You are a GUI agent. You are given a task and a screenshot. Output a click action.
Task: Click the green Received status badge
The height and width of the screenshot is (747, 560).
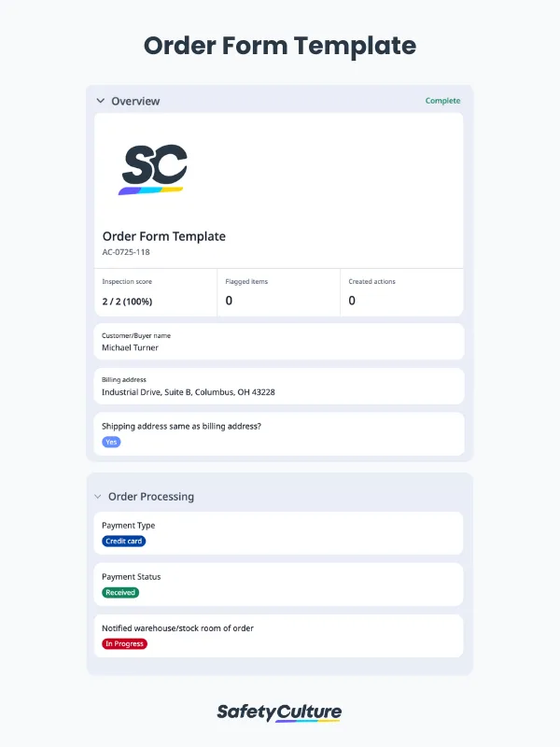tap(119, 592)
